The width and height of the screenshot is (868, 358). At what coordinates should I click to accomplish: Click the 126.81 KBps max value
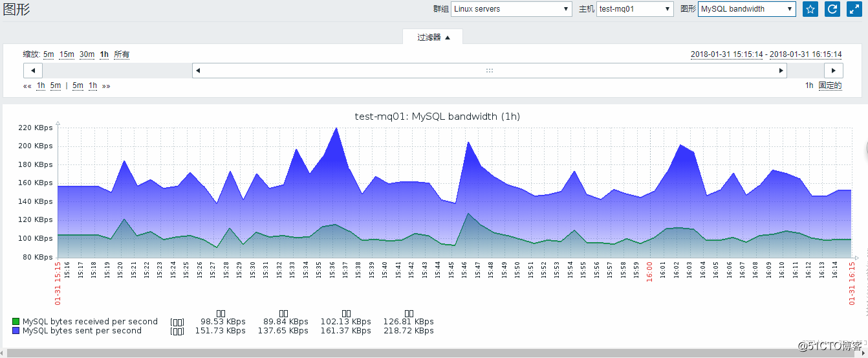(408, 322)
